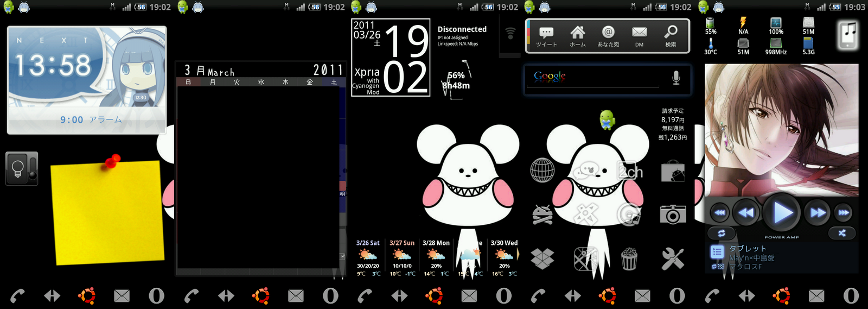Screen dimensions: 868x309
Task: Open the camera app shortcut
Action: [x=673, y=215]
